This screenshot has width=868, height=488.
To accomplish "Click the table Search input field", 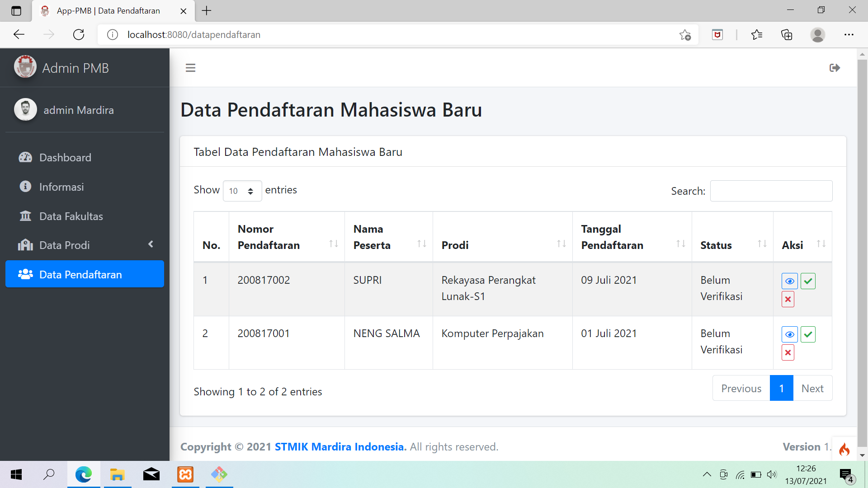I will [x=771, y=191].
